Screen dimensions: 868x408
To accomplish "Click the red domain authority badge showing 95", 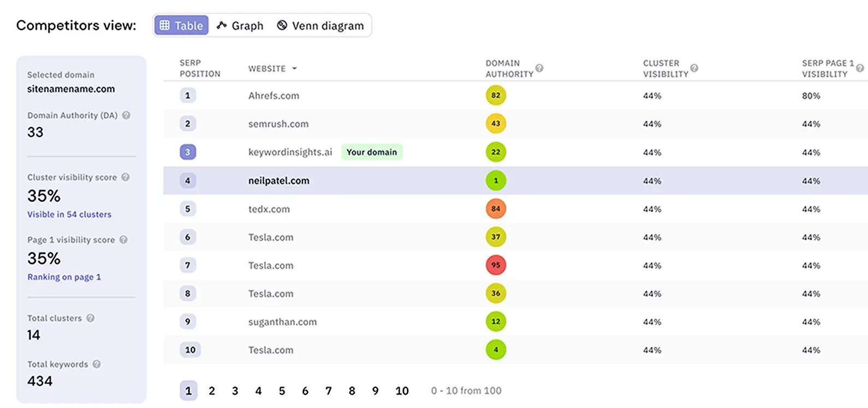I will click(x=496, y=265).
